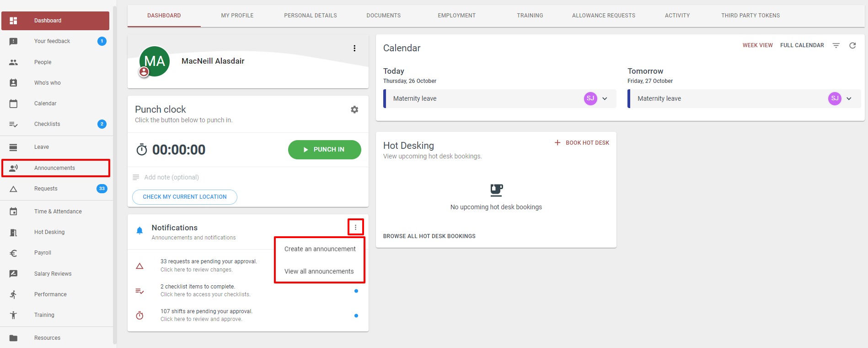868x348 pixels.
Task: Open the Dashboard sidebar item
Action: click(55, 21)
